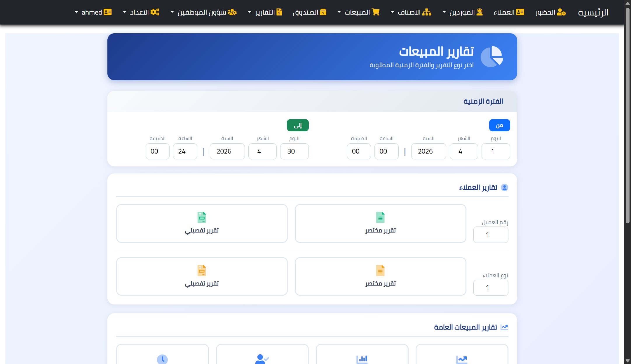Click the scrollbar up arrow

[627, 3]
